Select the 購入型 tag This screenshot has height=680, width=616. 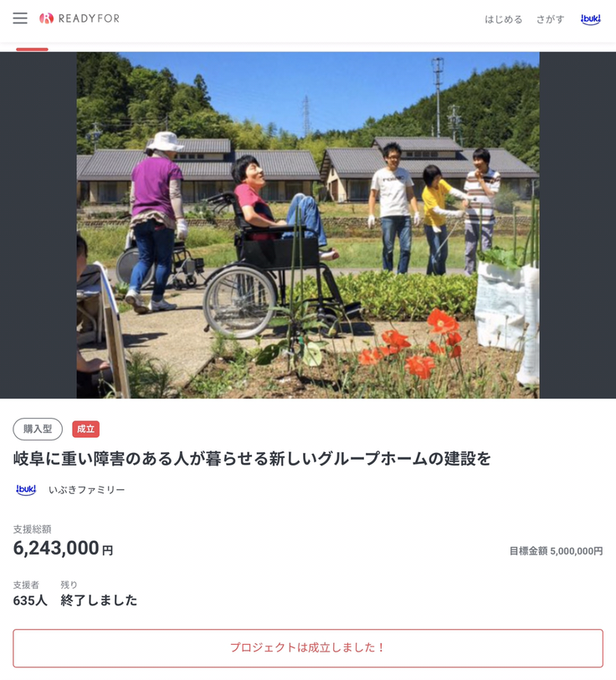(38, 429)
